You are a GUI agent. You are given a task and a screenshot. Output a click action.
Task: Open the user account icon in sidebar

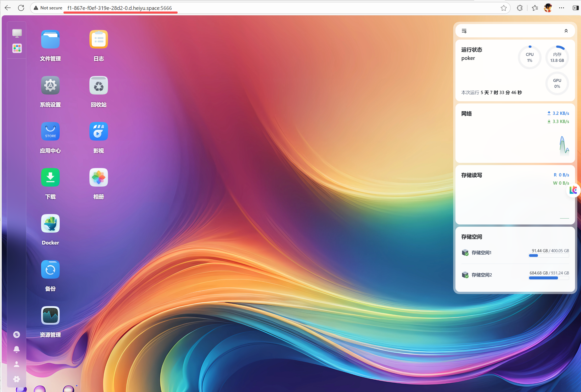coord(17,364)
